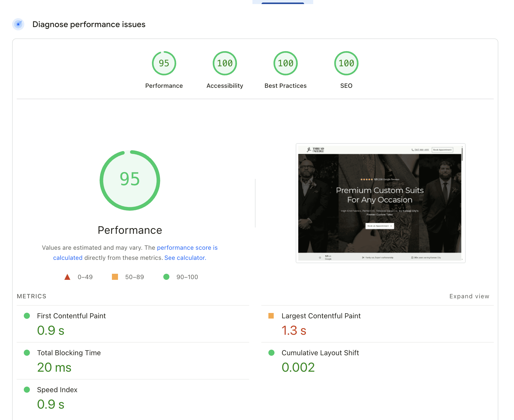Image resolution: width=514 pixels, height=420 pixels.
Task: Click the Performance score gauge at top
Action: coord(164,63)
